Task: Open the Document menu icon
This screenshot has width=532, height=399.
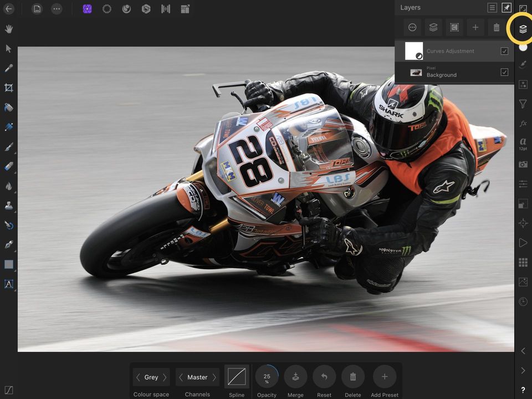Action: (37, 9)
